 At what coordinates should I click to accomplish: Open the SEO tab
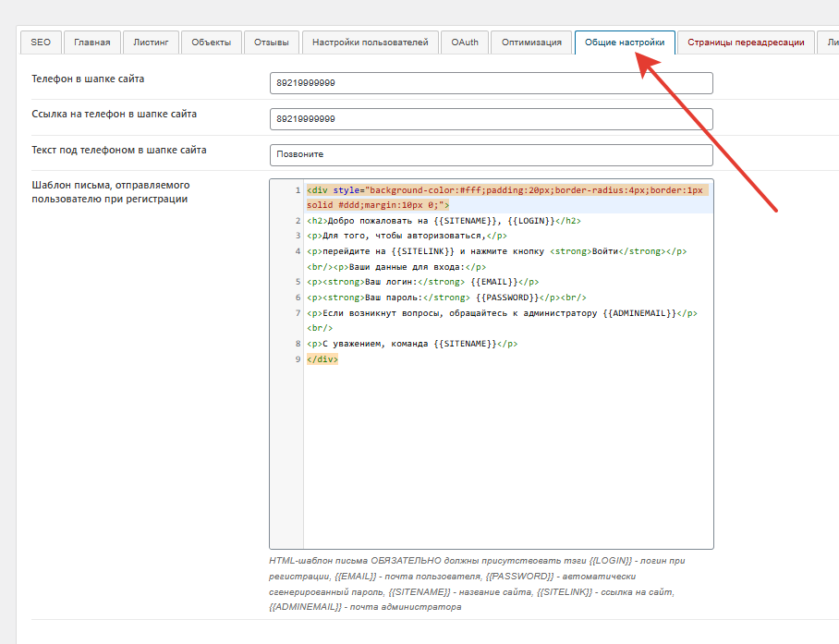[x=41, y=43]
